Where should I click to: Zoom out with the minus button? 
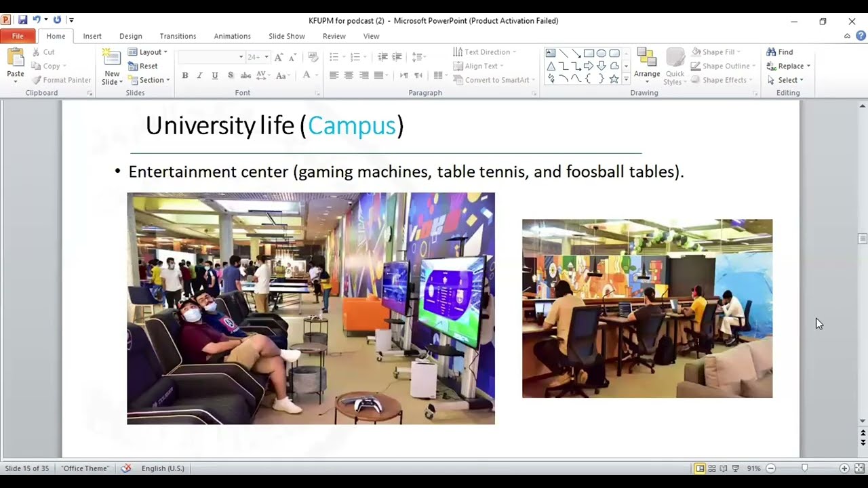click(x=770, y=468)
